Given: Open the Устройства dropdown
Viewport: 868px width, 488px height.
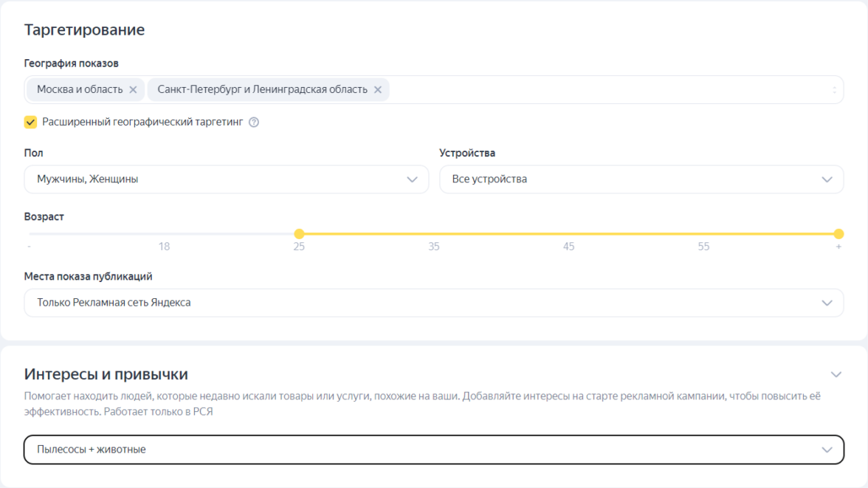Looking at the screenshot, I should (641, 179).
